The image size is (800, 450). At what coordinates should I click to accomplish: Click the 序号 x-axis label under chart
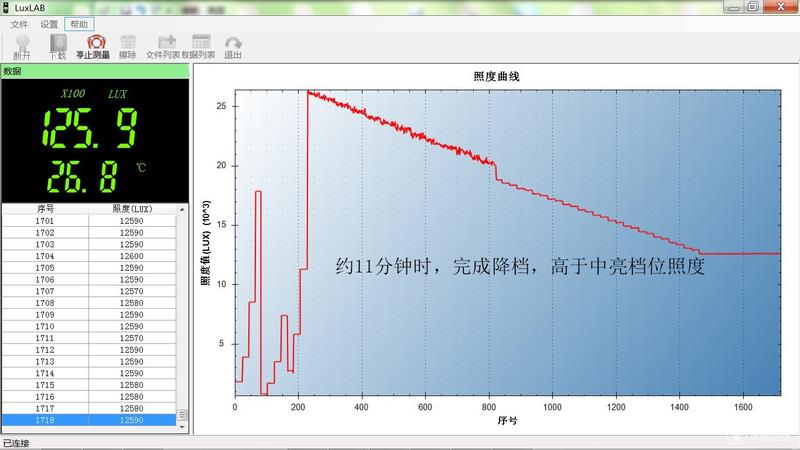pos(508,421)
